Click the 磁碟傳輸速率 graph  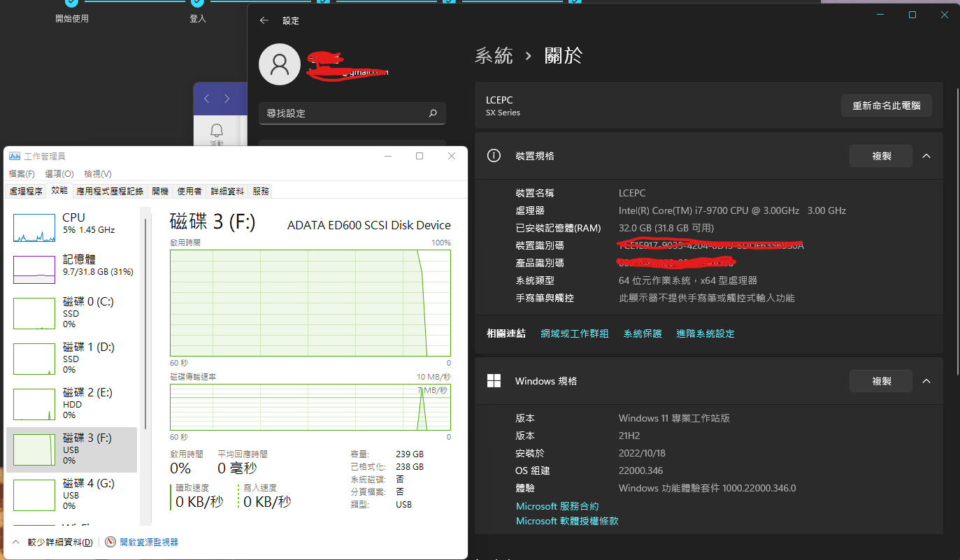coord(310,407)
